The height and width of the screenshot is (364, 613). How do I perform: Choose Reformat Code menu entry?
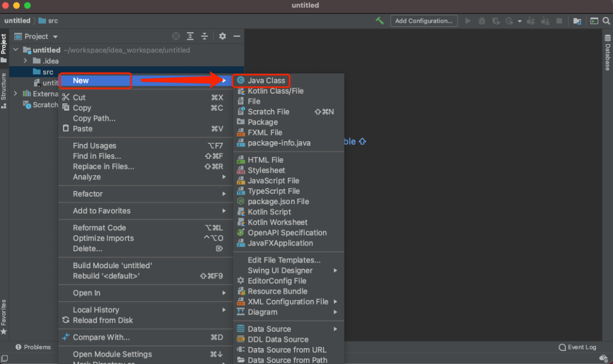coord(145,228)
